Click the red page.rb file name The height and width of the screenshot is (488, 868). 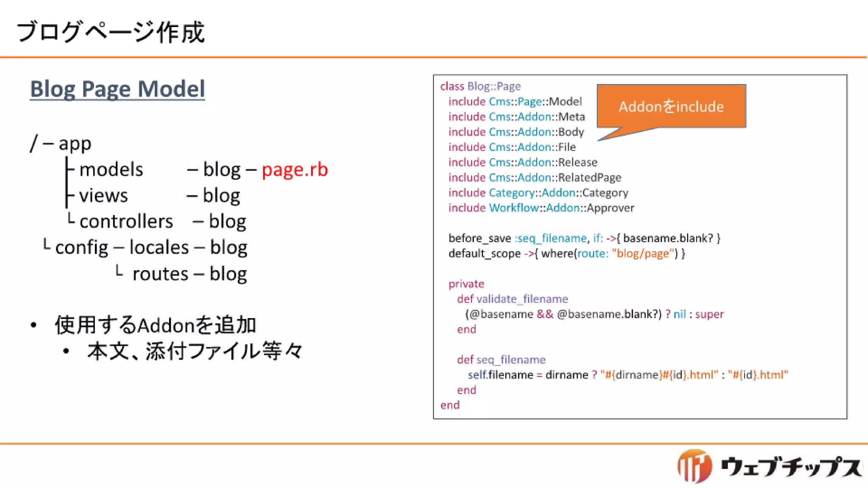295,169
